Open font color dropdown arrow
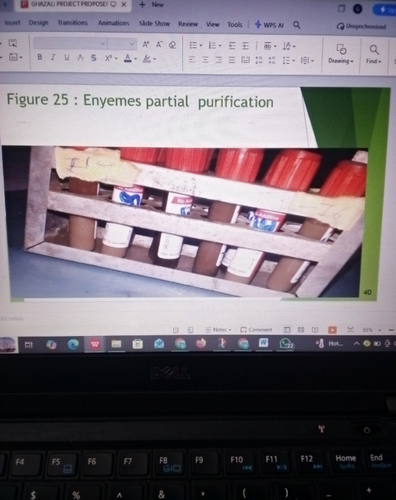Screen dimensions: 396x500 click(x=136, y=59)
